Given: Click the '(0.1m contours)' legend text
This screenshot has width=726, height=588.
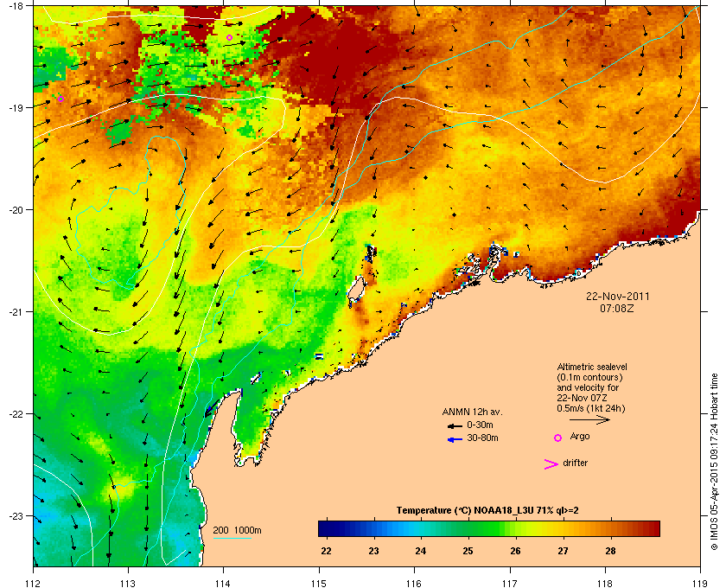Looking at the screenshot, I should 589,377.
